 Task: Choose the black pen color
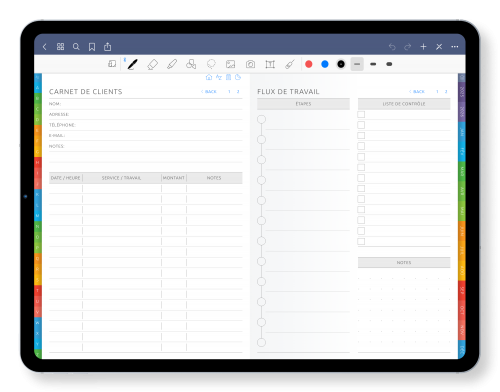[341, 64]
